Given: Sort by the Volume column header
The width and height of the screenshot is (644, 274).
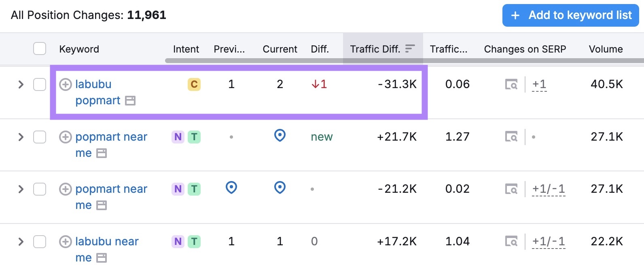Looking at the screenshot, I should click(x=605, y=49).
